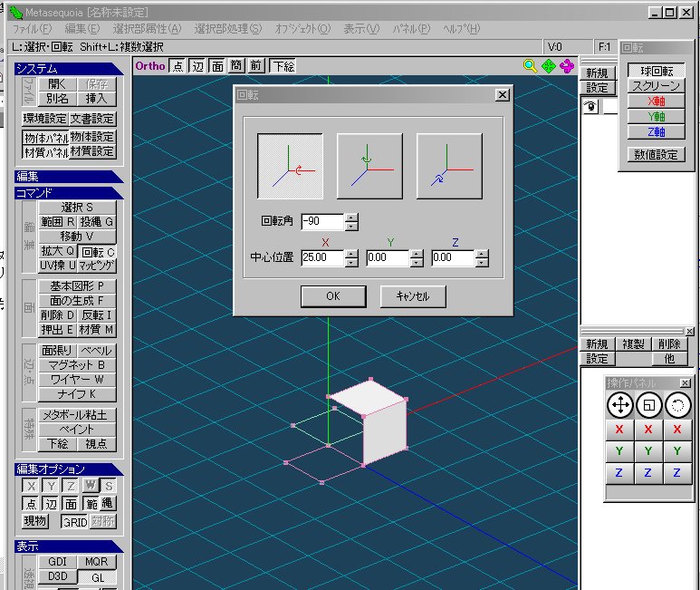Click the magenta rotate view icon
This screenshot has height=590, width=700.
pyautogui.click(x=567, y=66)
